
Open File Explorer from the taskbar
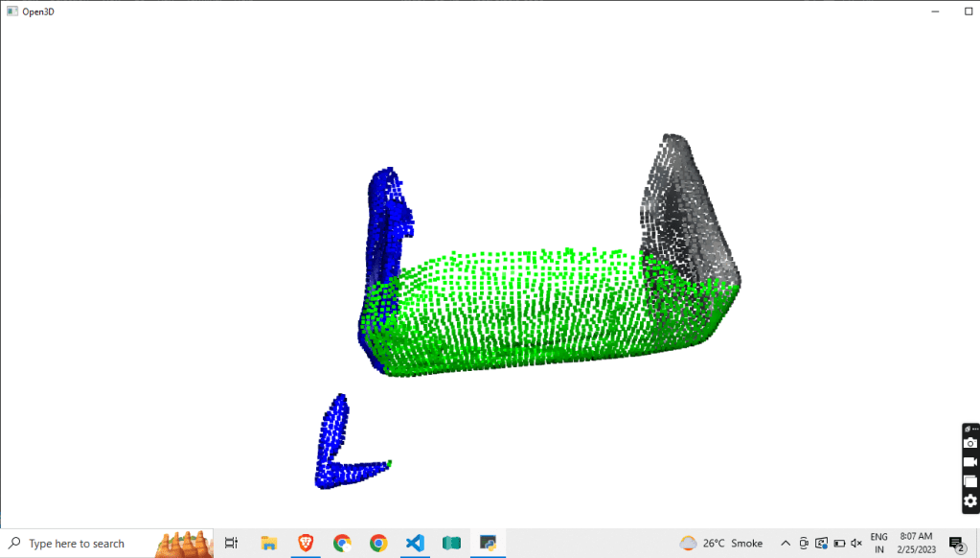[x=268, y=543]
